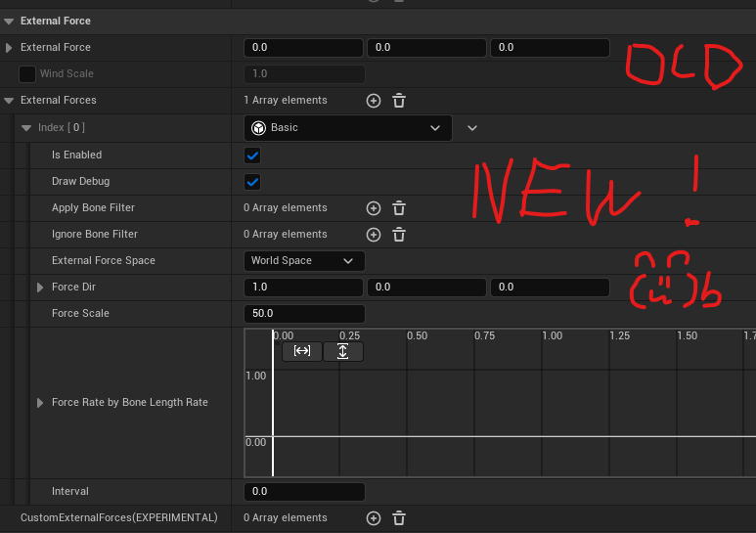This screenshot has height=533, width=756.
Task: Delete all Apply Bone Filter elements
Action: tap(399, 208)
